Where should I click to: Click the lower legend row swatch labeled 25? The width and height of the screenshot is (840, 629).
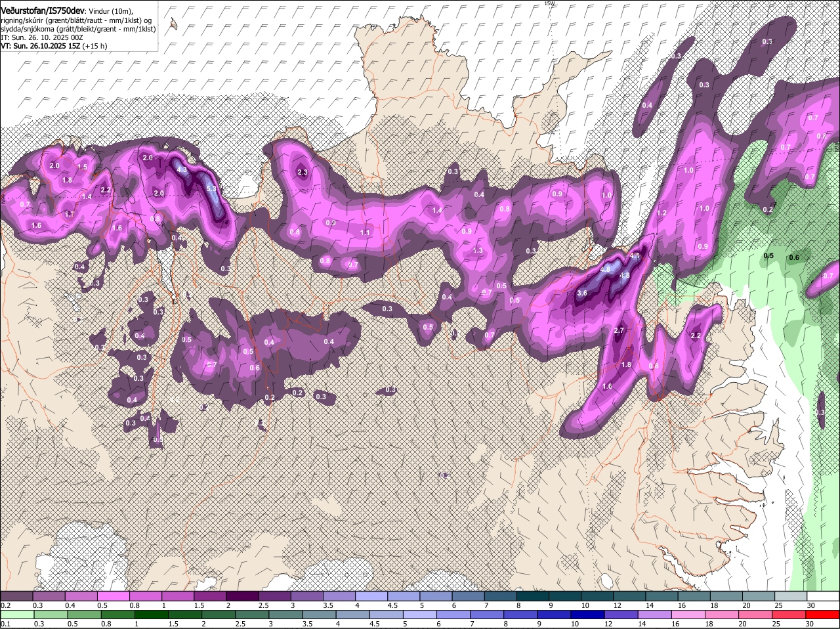[789, 615]
